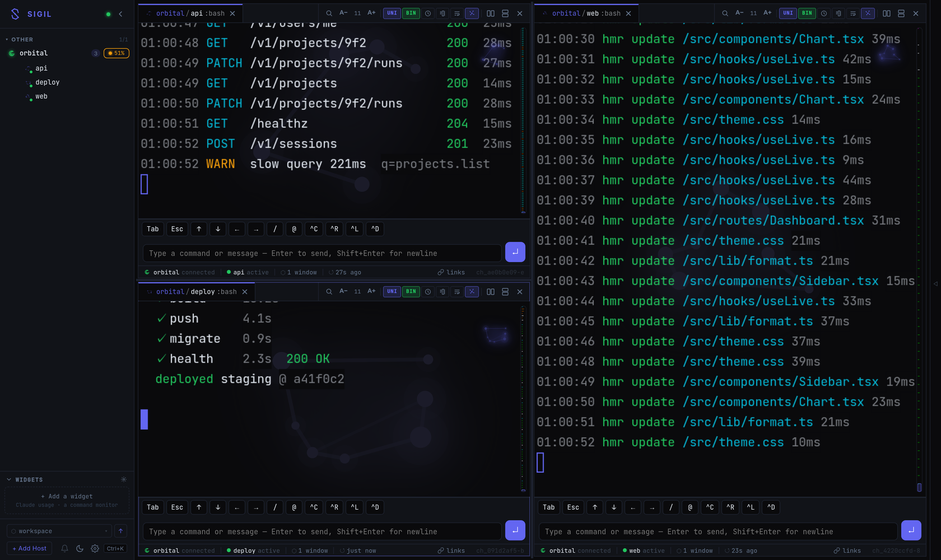Click send button in the api pane

click(515, 252)
